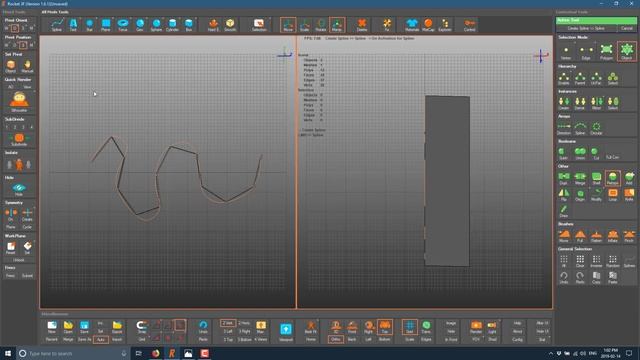Click Inverse selection icon

tap(596, 261)
